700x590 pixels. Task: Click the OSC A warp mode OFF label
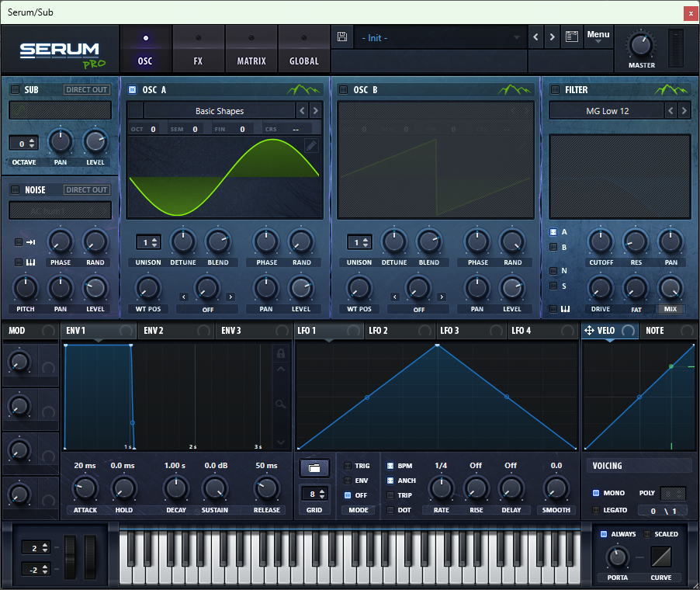click(x=207, y=309)
